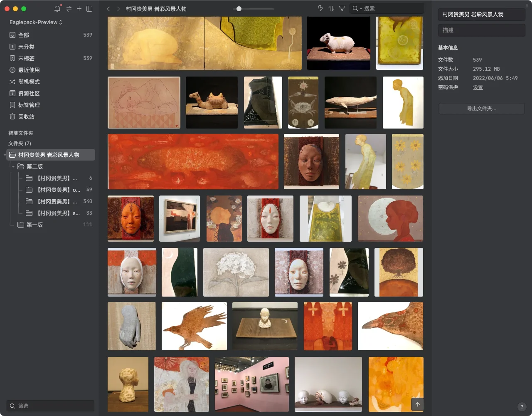This screenshot has width=532, height=416.
Task: Click the switch library arrows icon
Action: (x=69, y=8)
